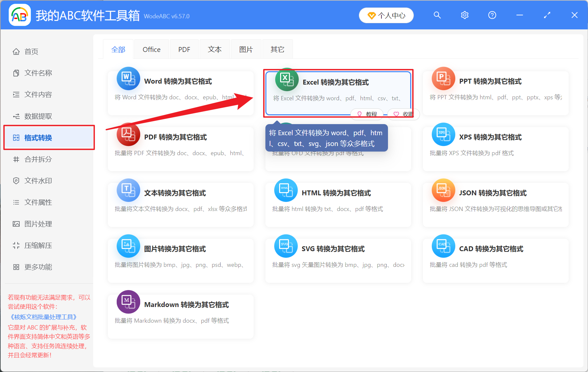This screenshot has width=588, height=372.
Task: Open search using the magnifier icon
Action: pos(437,15)
